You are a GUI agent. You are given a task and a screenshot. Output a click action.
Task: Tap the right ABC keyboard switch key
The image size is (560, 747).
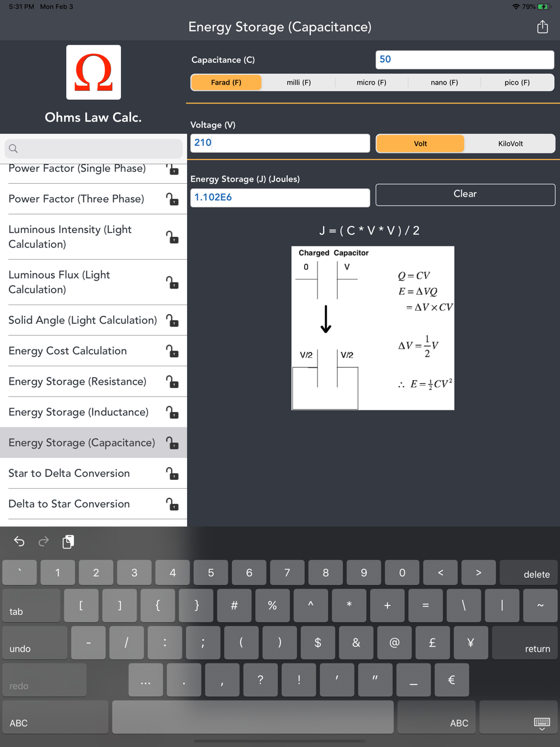coord(437,717)
